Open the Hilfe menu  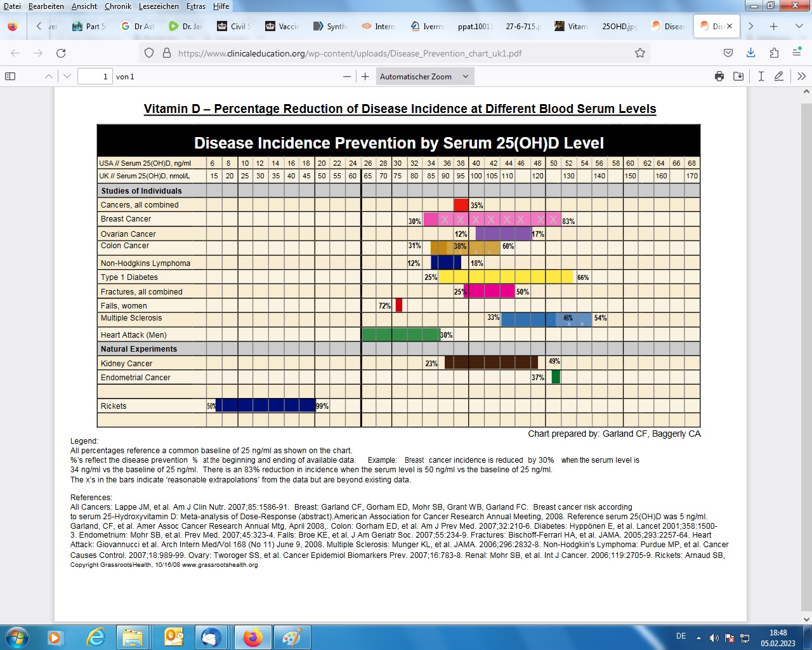pyautogui.click(x=221, y=6)
